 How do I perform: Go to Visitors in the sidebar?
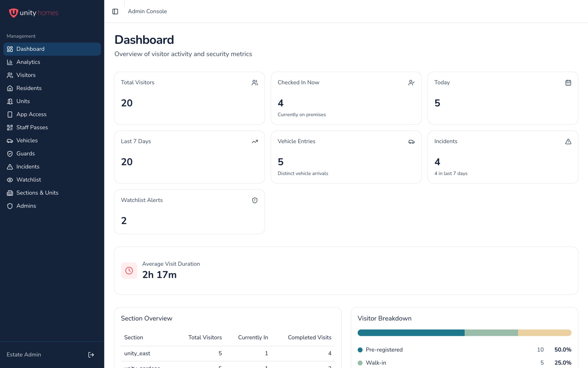click(52, 75)
